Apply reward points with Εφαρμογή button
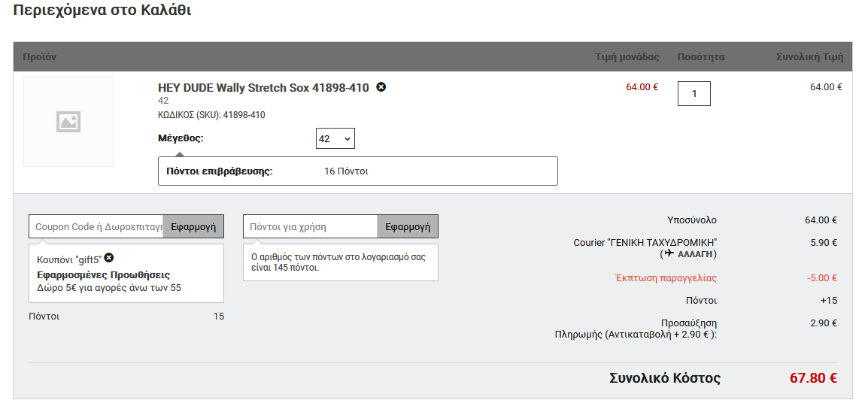Viewport: 868px width, 403px height. [x=408, y=226]
